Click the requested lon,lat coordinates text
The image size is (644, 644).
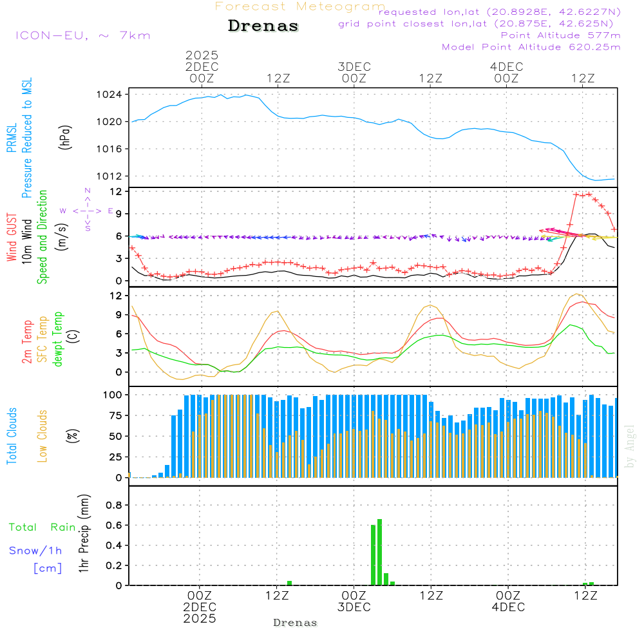click(x=499, y=12)
